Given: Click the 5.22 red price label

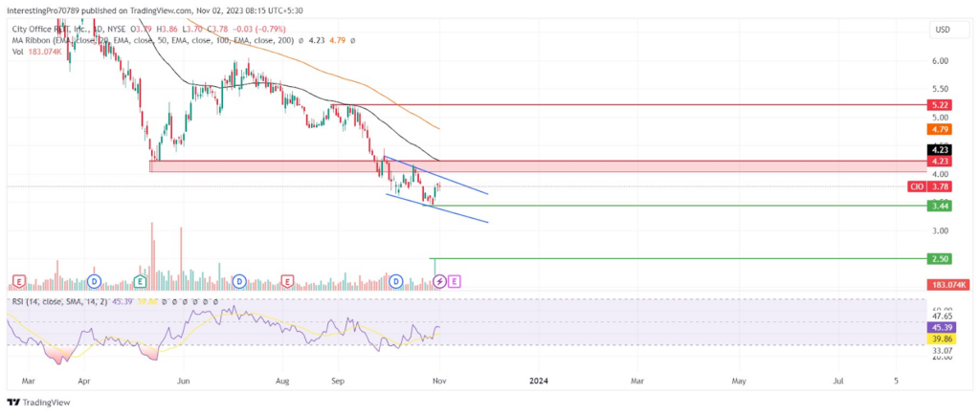Looking at the screenshot, I should coord(940,105).
